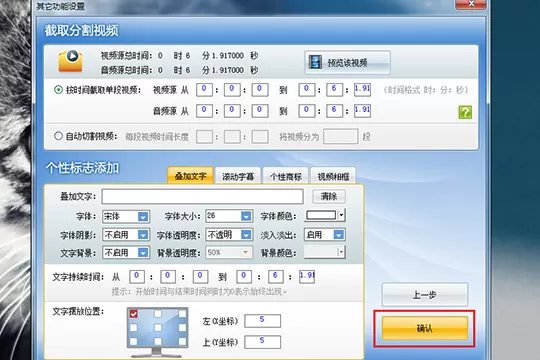Image resolution: width=540 pixels, height=360 pixels.
Task: Click the white 字体颜色 color swatch
Action: (321, 215)
